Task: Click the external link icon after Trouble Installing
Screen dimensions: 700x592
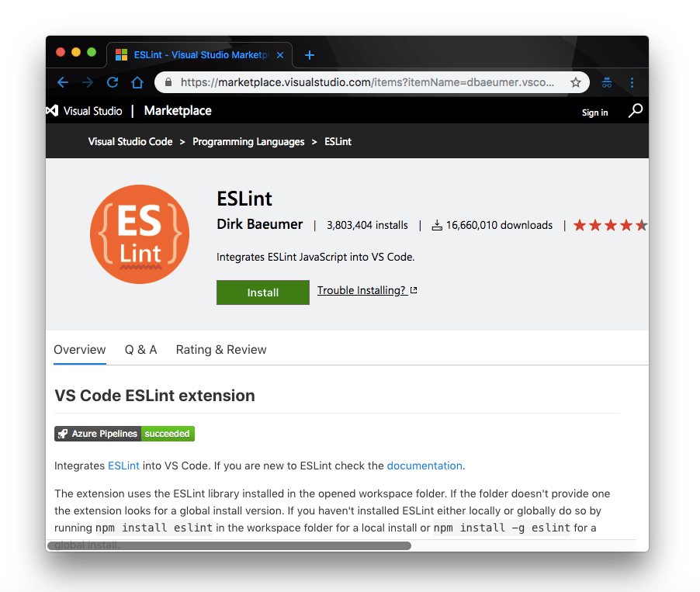Action: [x=414, y=290]
